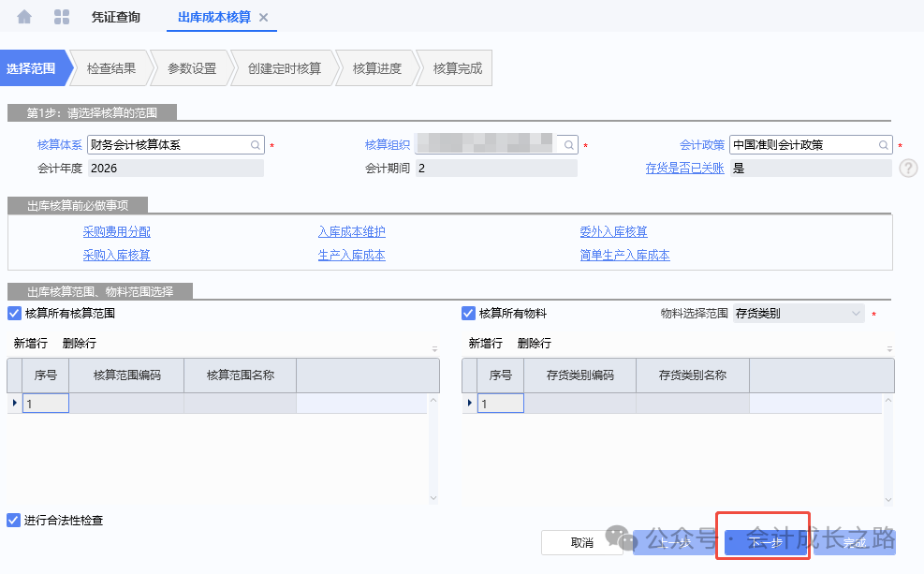
Task: Click left grid column settings icon
Action: [434, 348]
